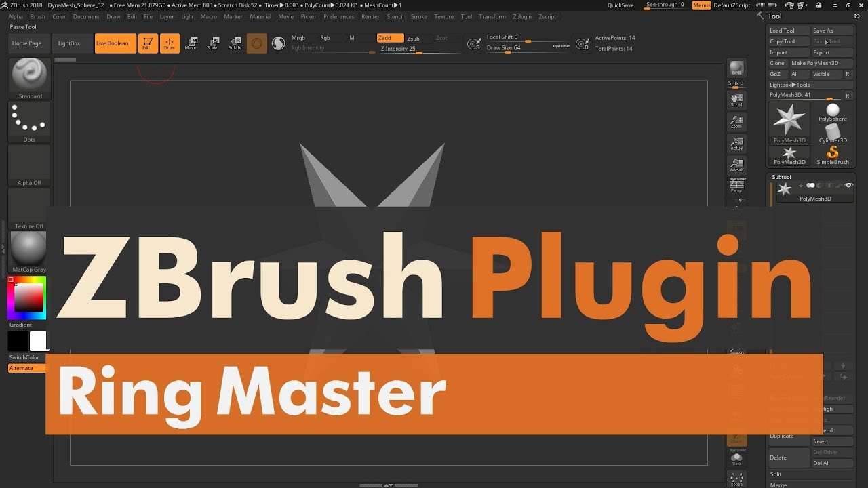Collapse the Tool palette header
Viewport: 868px width, 488px height.
(774, 16)
